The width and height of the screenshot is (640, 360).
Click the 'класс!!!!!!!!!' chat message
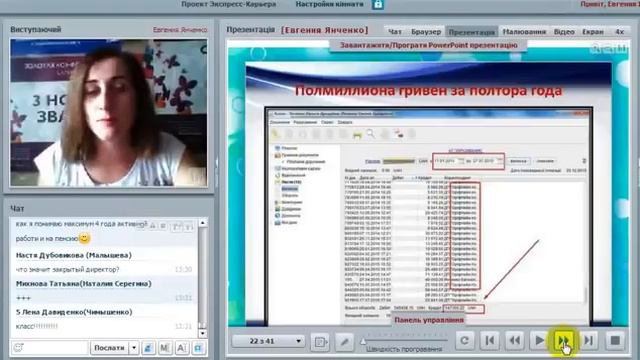click(x=37, y=326)
